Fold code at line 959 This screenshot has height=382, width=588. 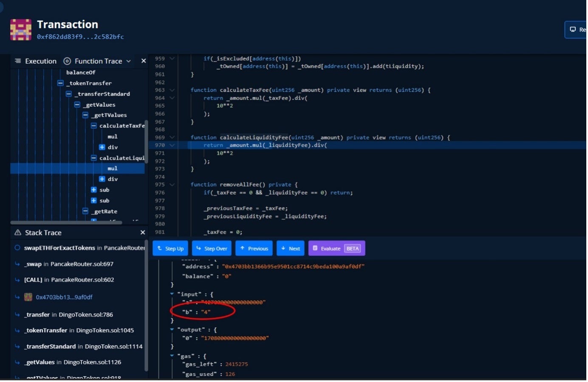pos(172,59)
